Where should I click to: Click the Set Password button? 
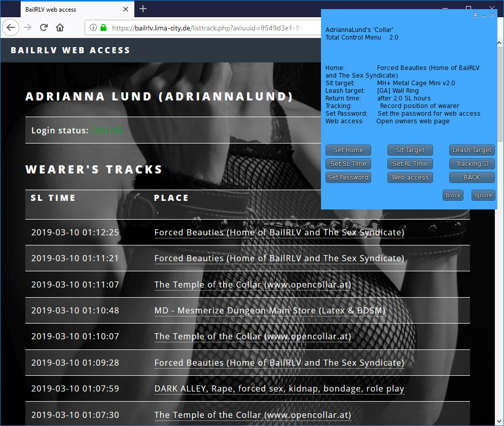coord(348,177)
